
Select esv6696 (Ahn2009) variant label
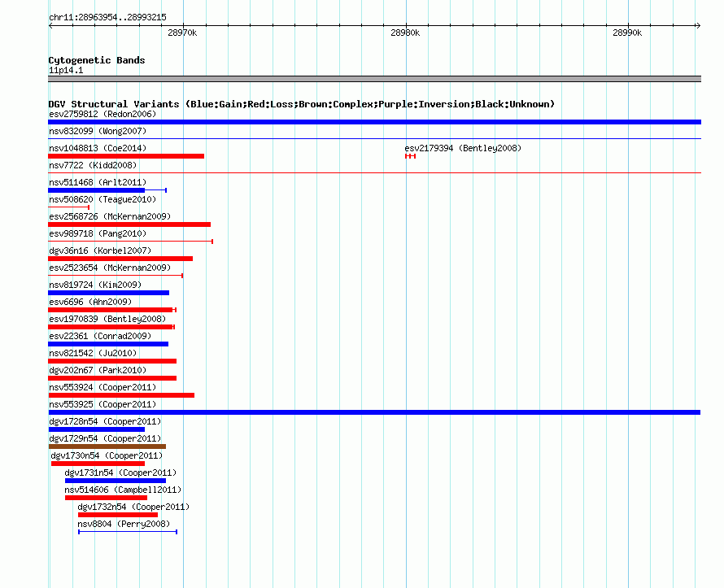pos(90,302)
